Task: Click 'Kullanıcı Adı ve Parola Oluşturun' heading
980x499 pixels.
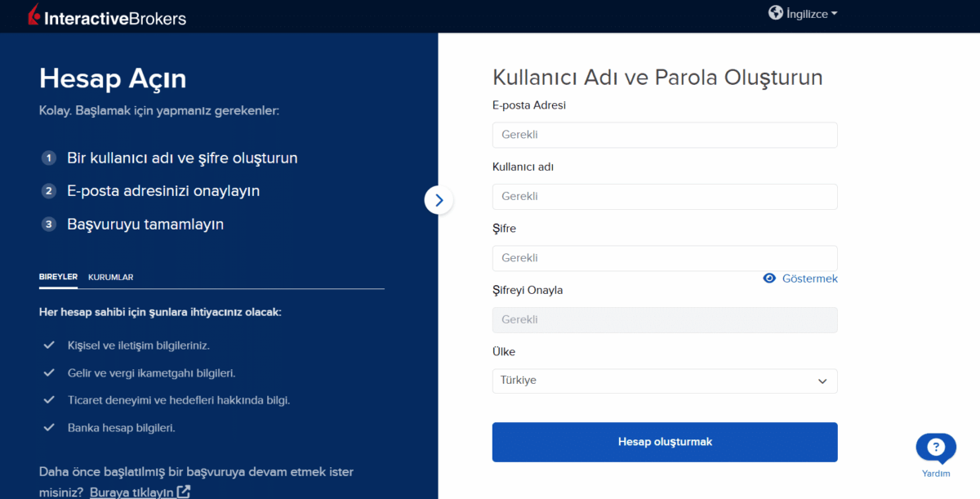Action: click(657, 78)
